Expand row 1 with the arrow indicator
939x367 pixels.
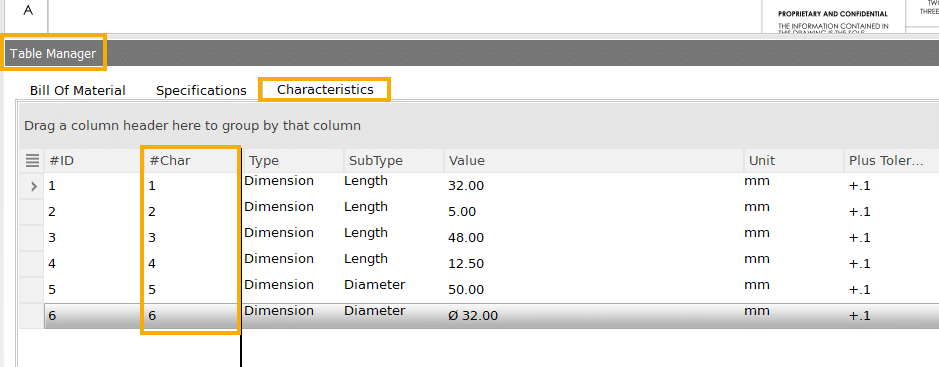pyautogui.click(x=34, y=186)
